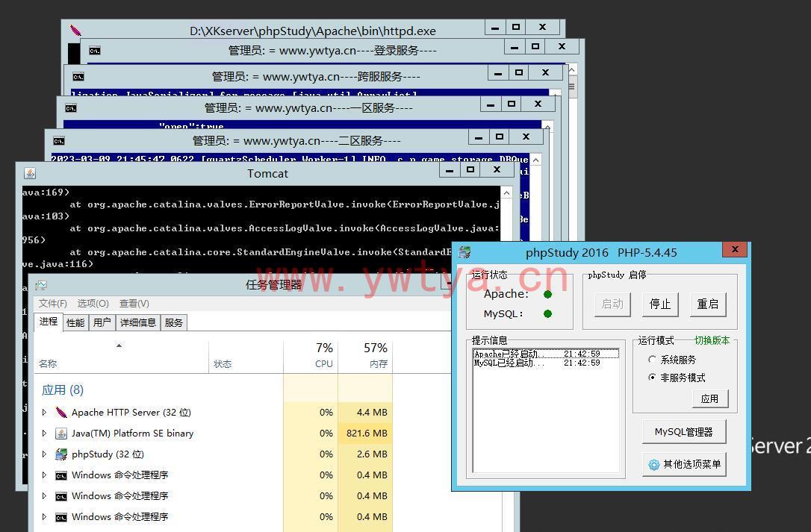811x532 pixels.
Task: Click the scroll-up arrow in the Tomcat window
Action: pyautogui.click(x=507, y=193)
